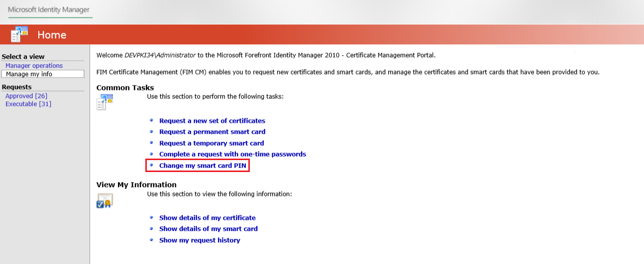Click the View My Information heading

[x=136, y=185]
